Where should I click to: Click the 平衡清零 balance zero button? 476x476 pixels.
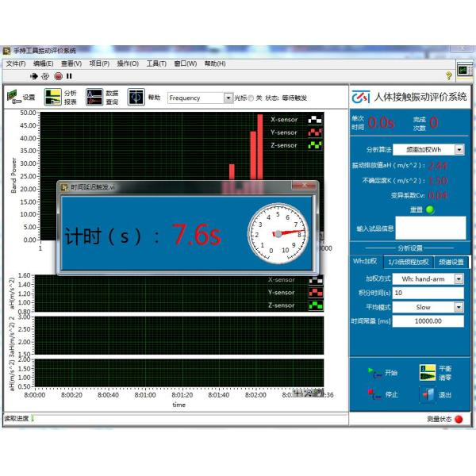(x=436, y=373)
